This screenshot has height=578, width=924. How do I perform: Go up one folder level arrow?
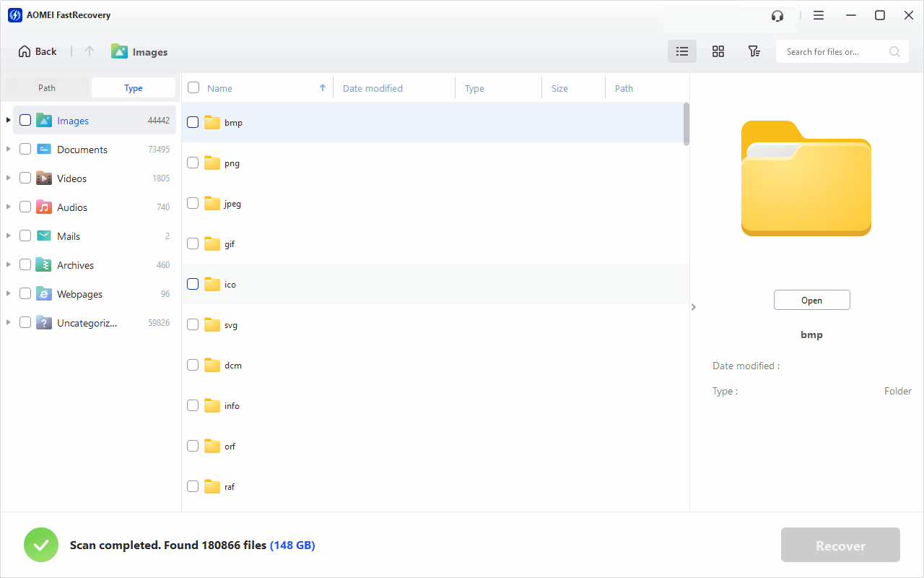tap(90, 51)
